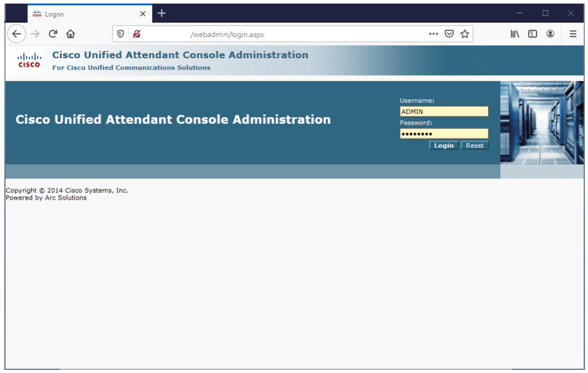The width and height of the screenshot is (588, 373).
Task: Focus the Password input field
Action: pos(444,134)
